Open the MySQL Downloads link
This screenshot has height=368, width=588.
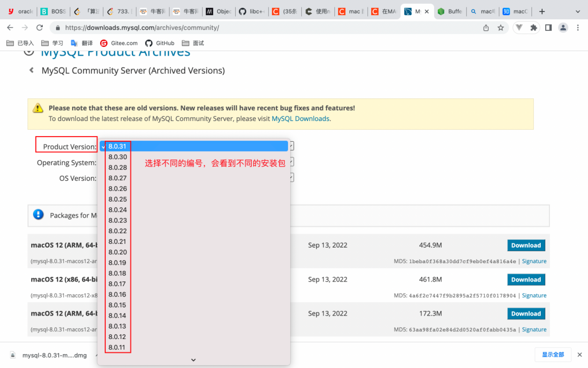(300, 119)
